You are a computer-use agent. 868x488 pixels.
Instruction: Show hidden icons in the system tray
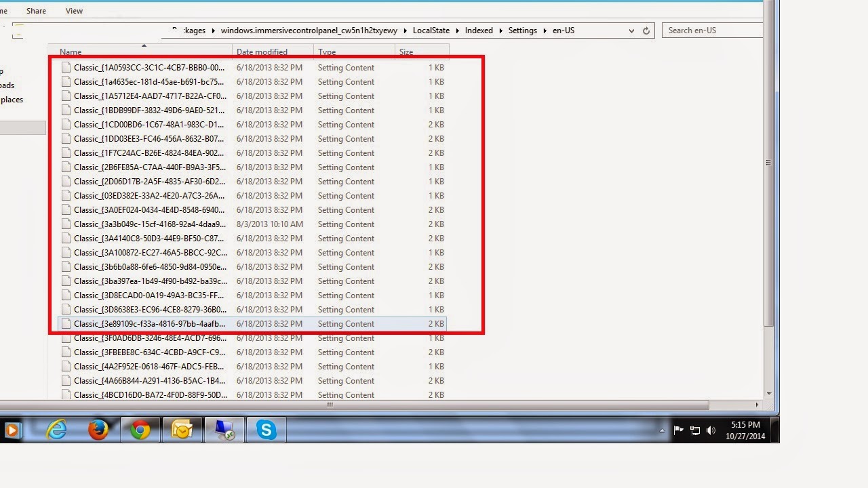pos(663,429)
